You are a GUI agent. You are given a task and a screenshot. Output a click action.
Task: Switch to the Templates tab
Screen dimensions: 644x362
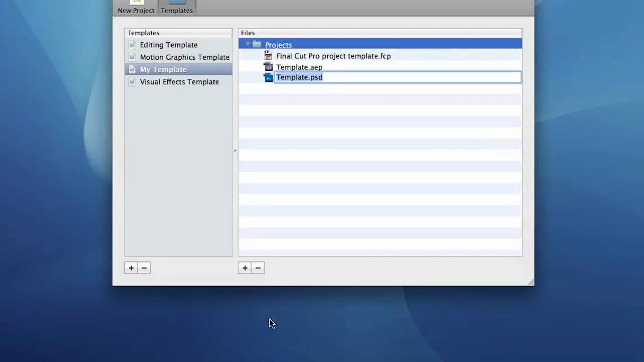point(176,10)
